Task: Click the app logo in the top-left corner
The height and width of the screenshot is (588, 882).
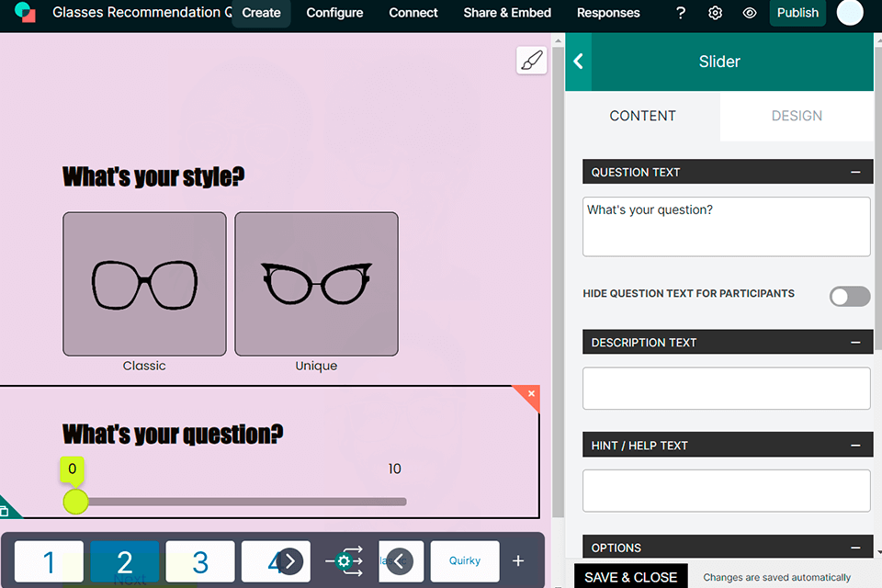Action: pyautogui.click(x=25, y=12)
